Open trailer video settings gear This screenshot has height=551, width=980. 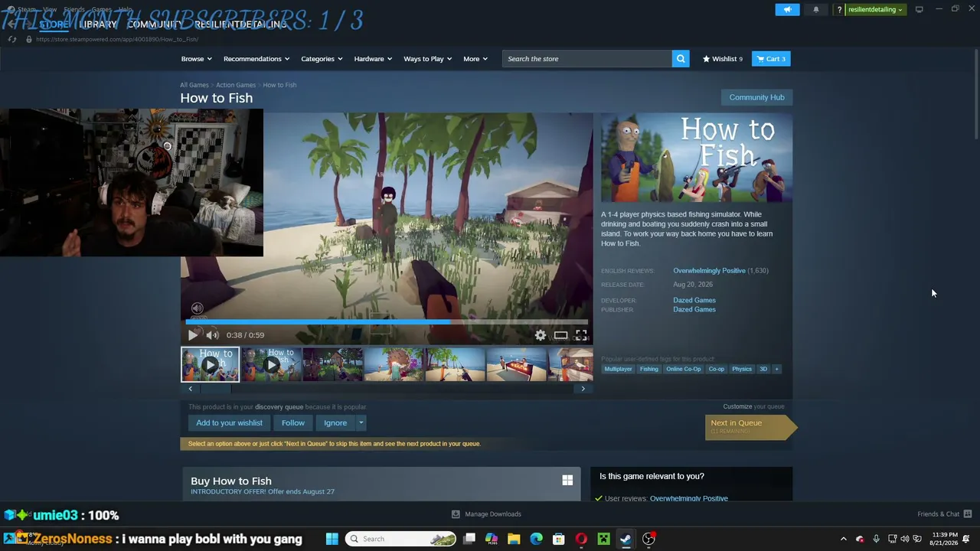click(x=541, y=335)
